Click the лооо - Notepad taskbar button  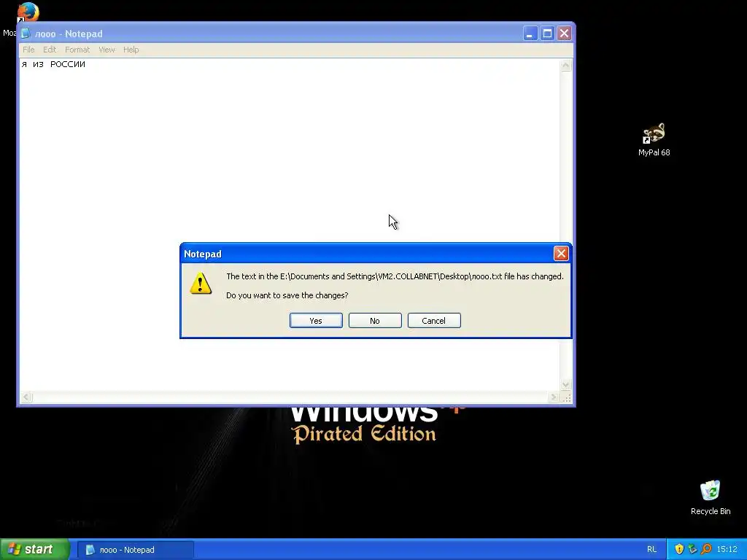135,550
